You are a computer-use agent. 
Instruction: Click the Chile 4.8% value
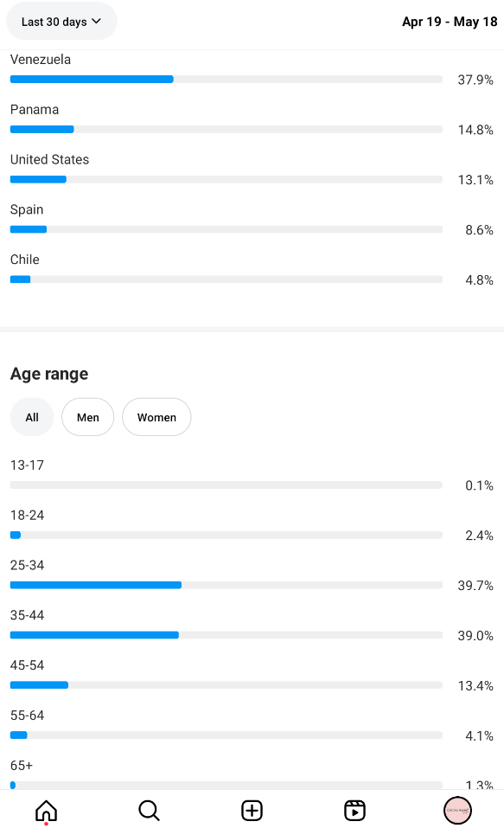click(479, 279)
